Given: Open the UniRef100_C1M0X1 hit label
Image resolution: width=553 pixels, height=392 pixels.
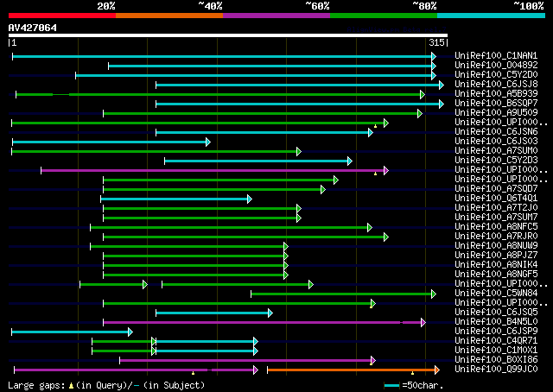Looking at the screenshot, I should [496, 351].
